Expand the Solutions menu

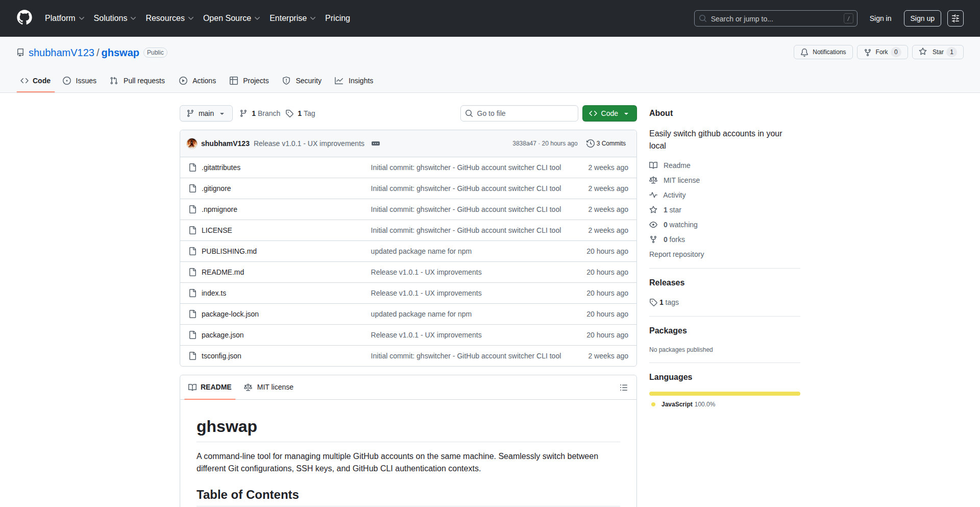(114, 18)
